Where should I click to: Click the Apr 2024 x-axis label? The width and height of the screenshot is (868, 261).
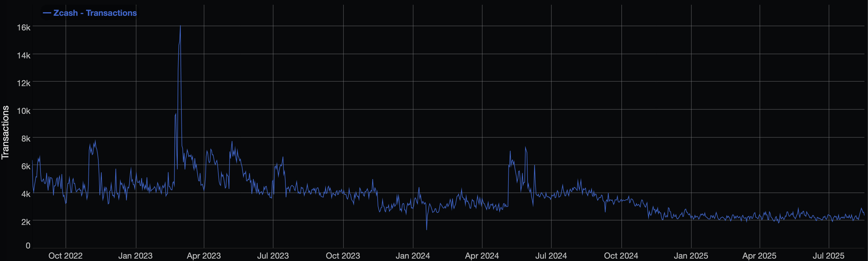click(482, 256)
